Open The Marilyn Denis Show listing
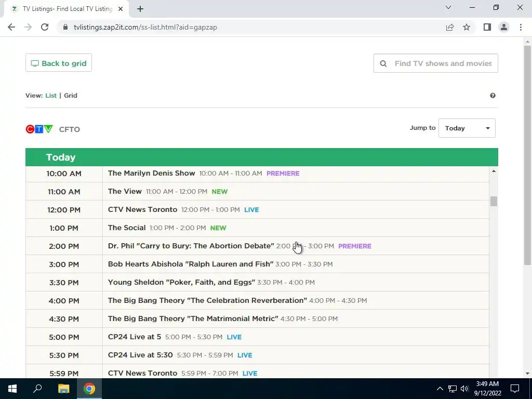Image resolution: width=532 pixels, height=399 pixels. [151, 173]
